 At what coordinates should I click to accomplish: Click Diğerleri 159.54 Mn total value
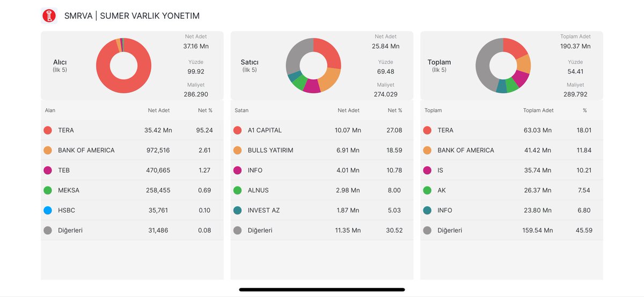pyautogui.click(x=538, y=231)
